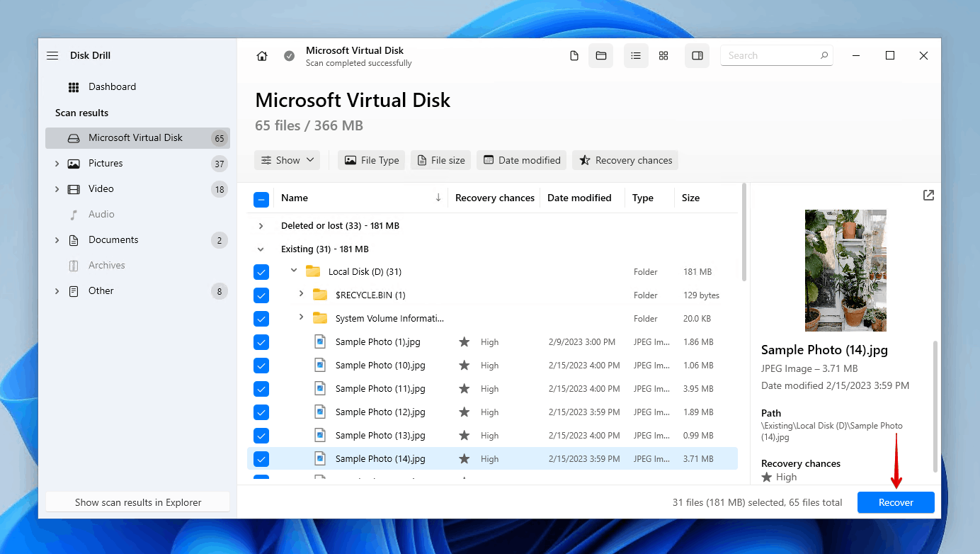Click the sort arrow in Name column
The height and width of the screenshot is (554, 980).
[x=438, y=198]
